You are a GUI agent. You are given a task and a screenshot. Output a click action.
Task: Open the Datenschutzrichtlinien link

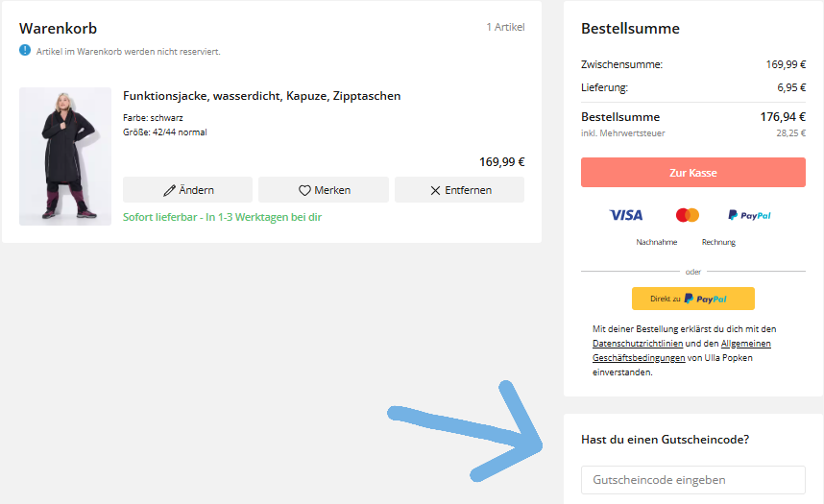pyautogui.click(x=638, y=343)
